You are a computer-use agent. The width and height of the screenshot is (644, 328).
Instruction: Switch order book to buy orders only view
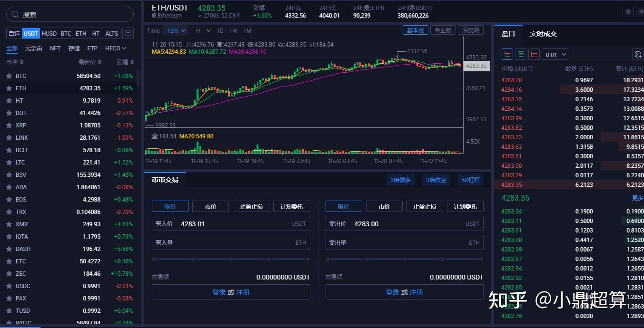520,54
